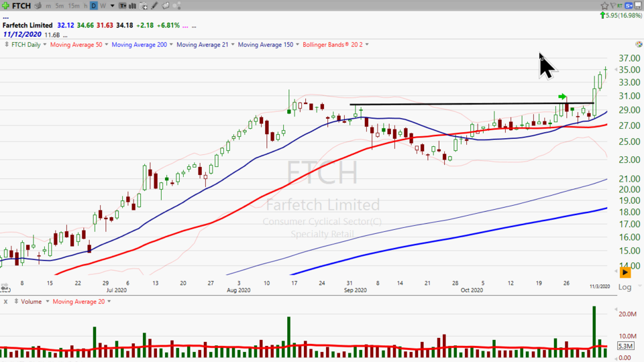The image size is (644, 362).
Task: Click the ellipsis after 11.6B market cap
Action: (x=65, y=36)
